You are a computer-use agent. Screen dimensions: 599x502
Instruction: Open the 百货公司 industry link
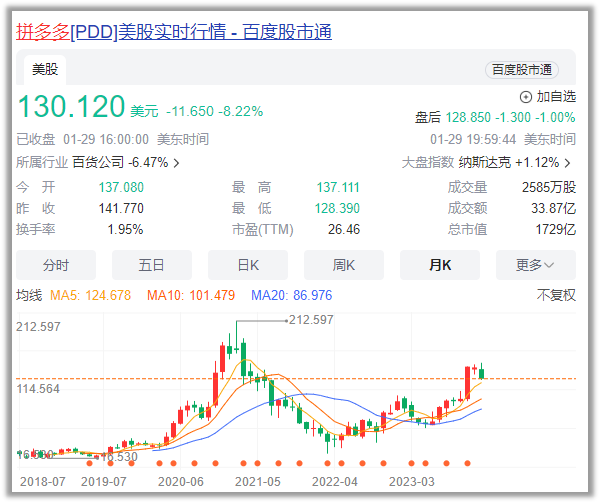coord(98,162)
